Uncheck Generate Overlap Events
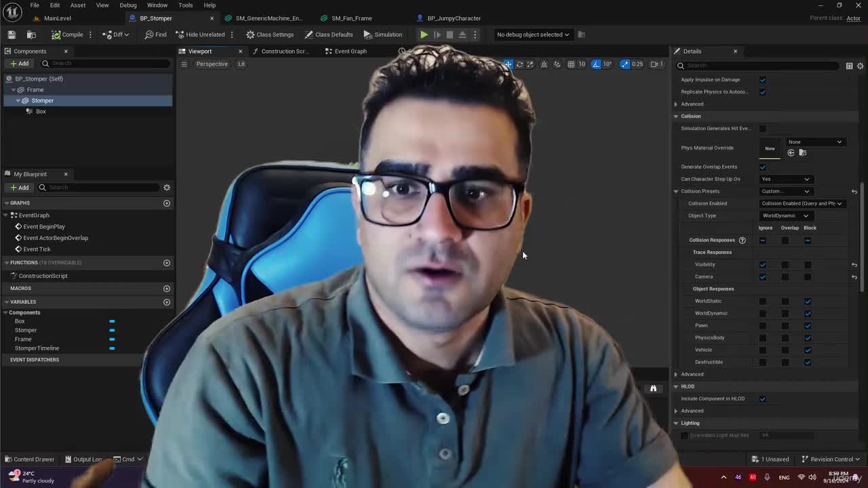The image size is (868, 488). (763, 167)
